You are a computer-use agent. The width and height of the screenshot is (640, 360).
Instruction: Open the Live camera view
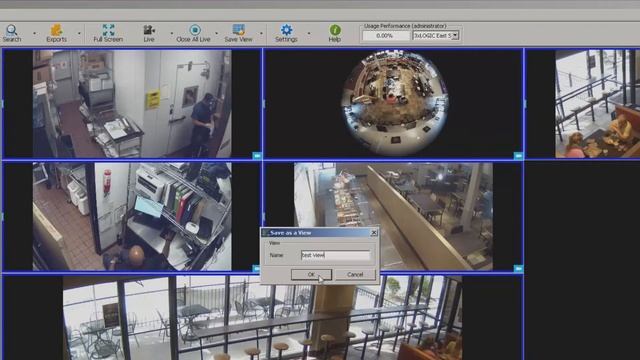click(x=149, y=33)
